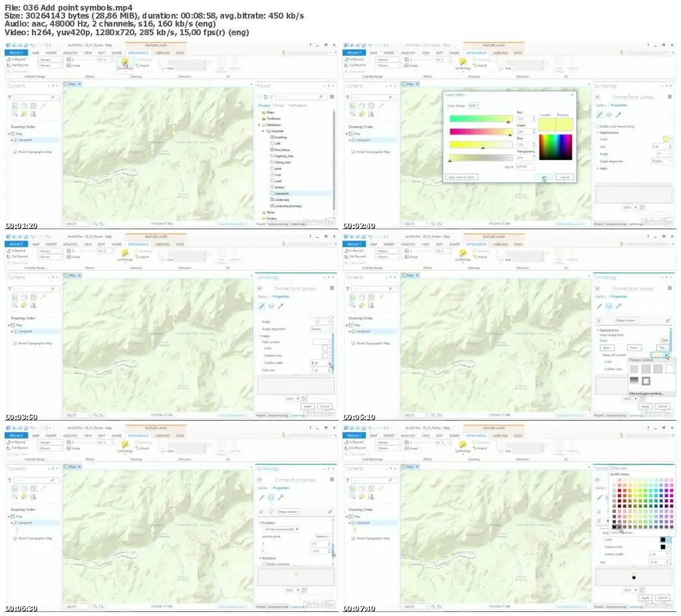Viewport: 681px width, 616px height.
Task: Toggle viewpoint layer checkbox in 00:07:40 Contents
Action: coord(353,523)
